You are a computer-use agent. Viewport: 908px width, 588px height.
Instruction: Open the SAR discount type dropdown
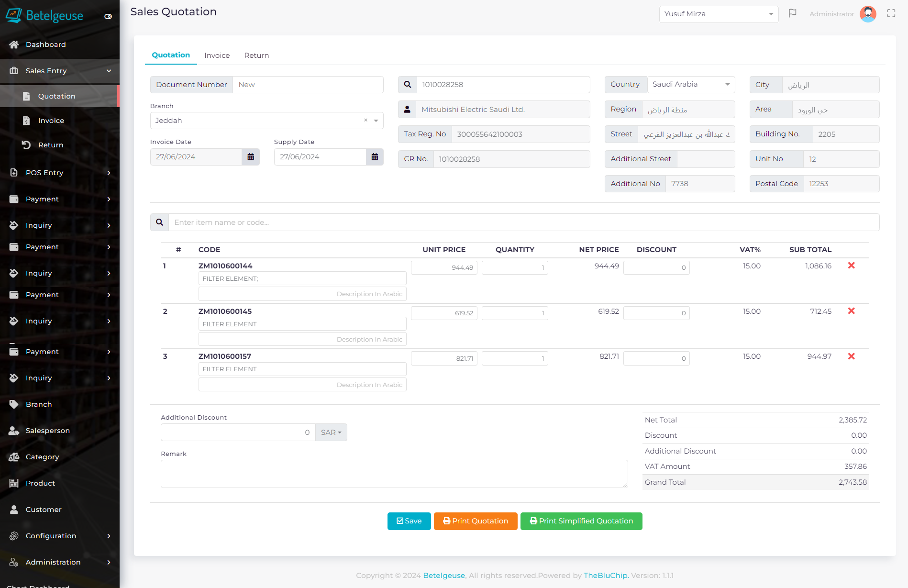point(331,433)
